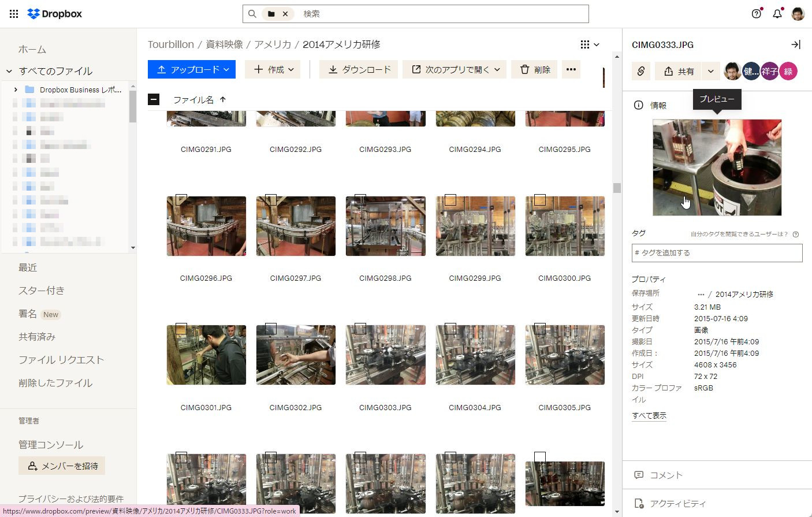Click the 祥子 member avatar
The width and height of the screenshot is (812, 517).
pos(769,71)
